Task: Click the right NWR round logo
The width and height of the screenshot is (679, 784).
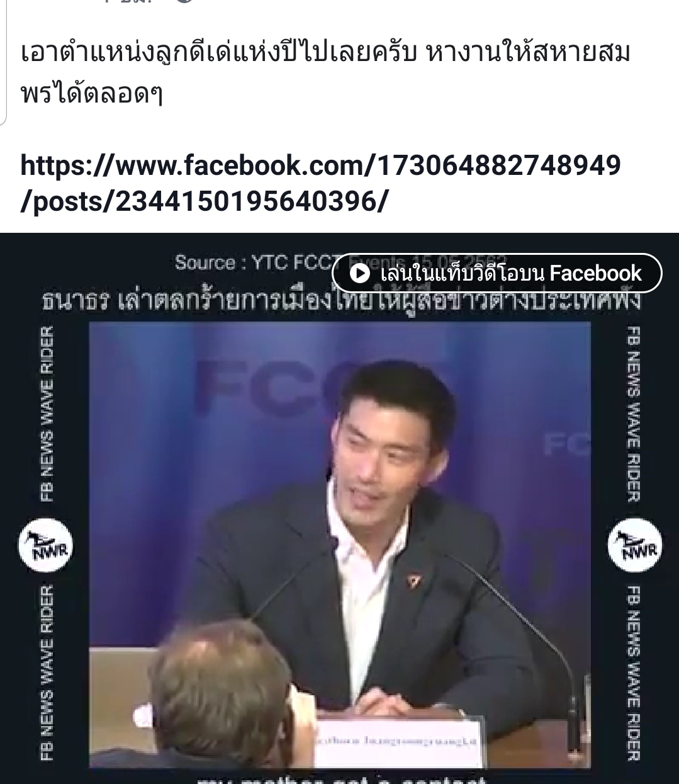Action: point(634,546)
